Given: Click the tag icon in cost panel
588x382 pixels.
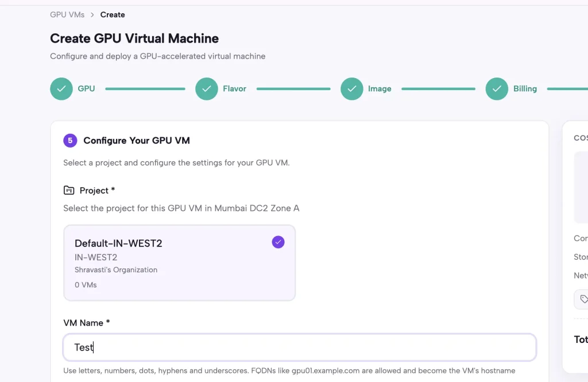Looking at the screenshot, I should [x=584, y=299].
